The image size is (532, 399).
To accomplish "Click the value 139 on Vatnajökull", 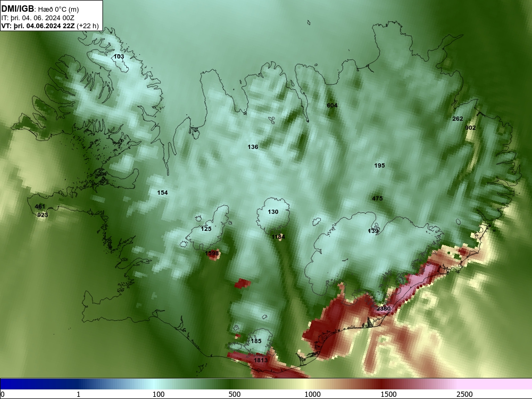I will [x=373, y=231].
